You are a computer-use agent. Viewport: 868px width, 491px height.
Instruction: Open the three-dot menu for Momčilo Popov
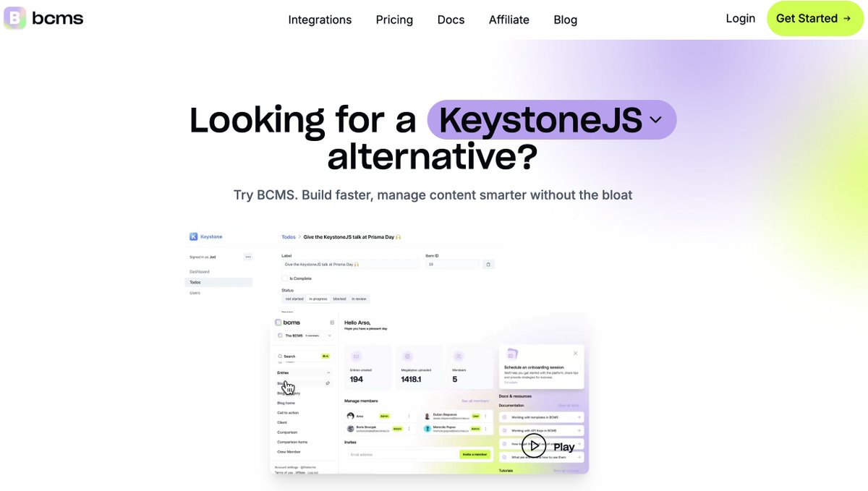click(486, 429)
